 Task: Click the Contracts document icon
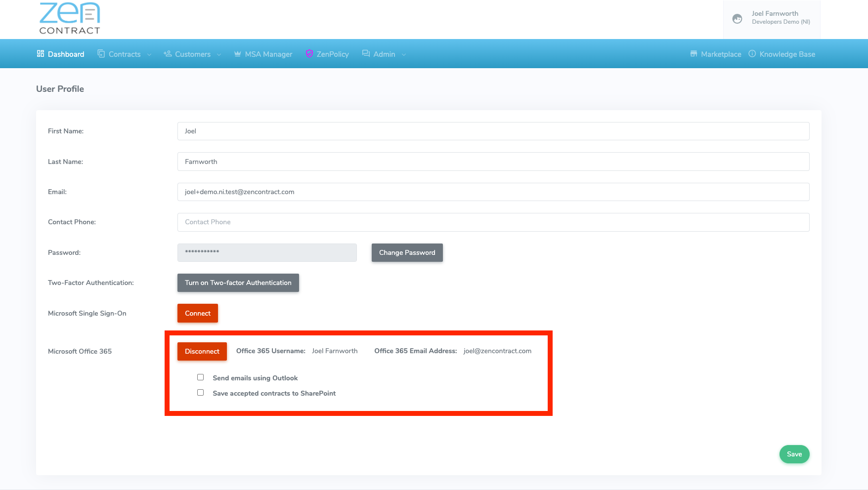[101, 53]
